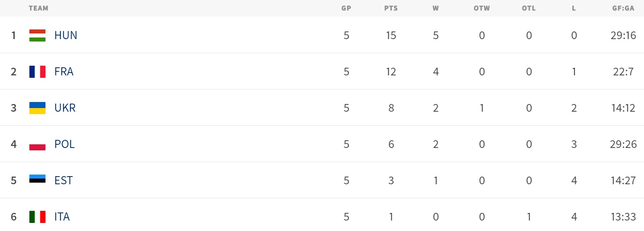
Task: Open the POL team page
Action: (64, 144)
